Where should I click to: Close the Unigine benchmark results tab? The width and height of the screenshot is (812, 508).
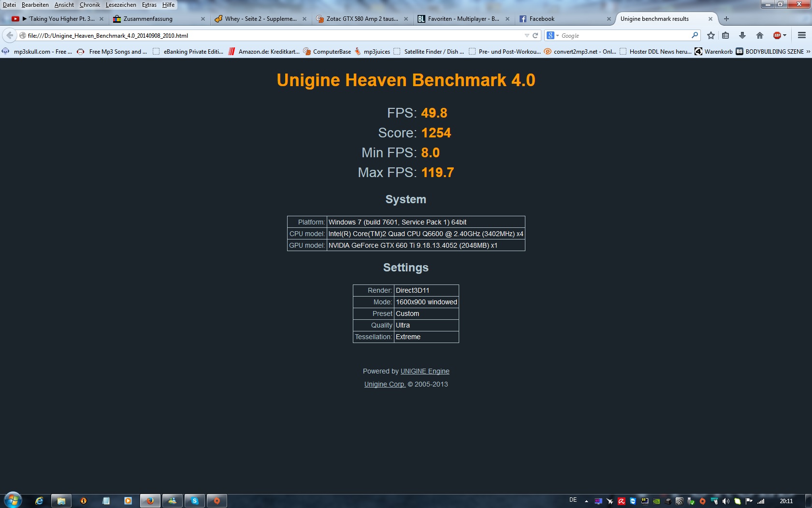pyautogui.click(x=710, y=19)
